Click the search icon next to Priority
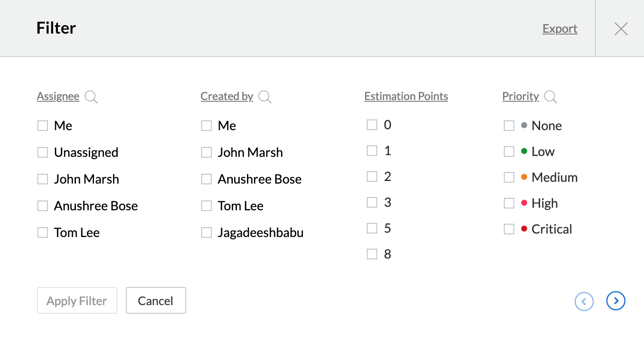The width and height of the screenshot is (644, 337). click(x=550, y=97)
